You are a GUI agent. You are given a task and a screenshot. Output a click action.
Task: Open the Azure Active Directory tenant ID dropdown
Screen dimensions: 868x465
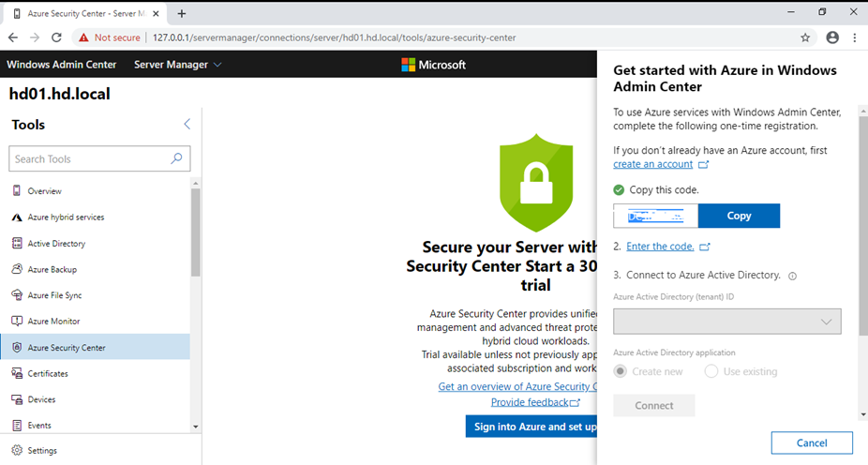(726, 322)
